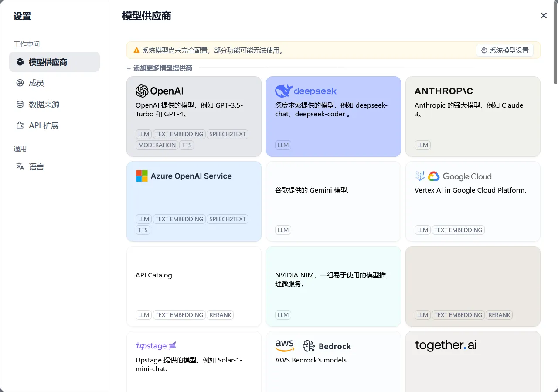This screenshot has width=558, height=392.
Task: Click the RERANK tag on API Catalog card
Action: tap(220, 315)
